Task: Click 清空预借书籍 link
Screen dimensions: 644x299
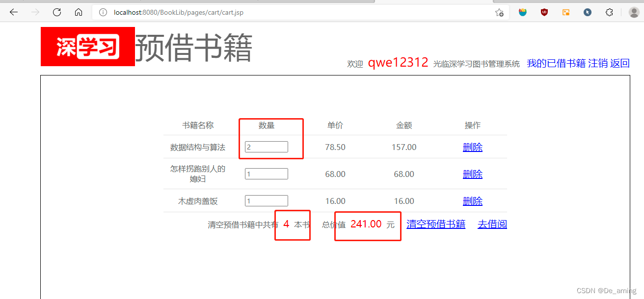Action: [436, 224]
